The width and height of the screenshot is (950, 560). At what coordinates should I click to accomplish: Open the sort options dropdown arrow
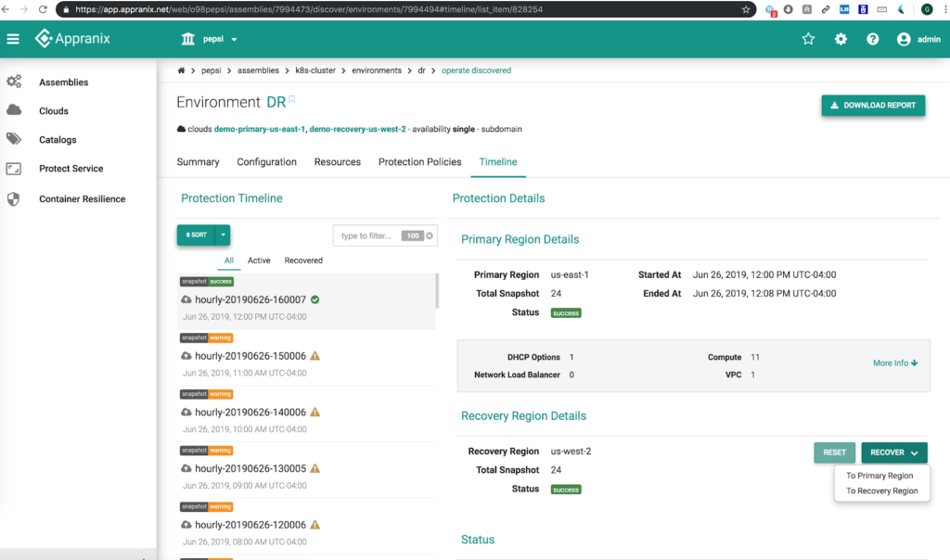tap(223, 235)
